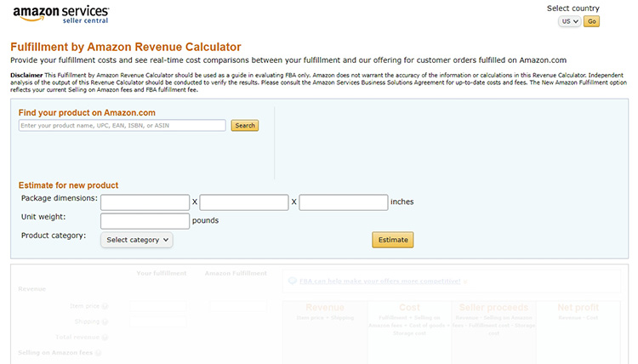Click the third package dimension field
The image size is (638, 364).
click(344, 202)
